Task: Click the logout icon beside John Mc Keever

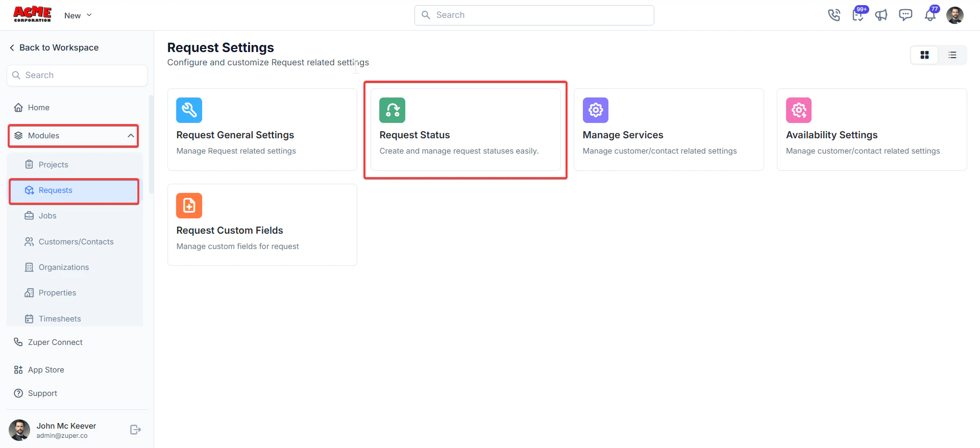Action: click(x=135, y=430)
